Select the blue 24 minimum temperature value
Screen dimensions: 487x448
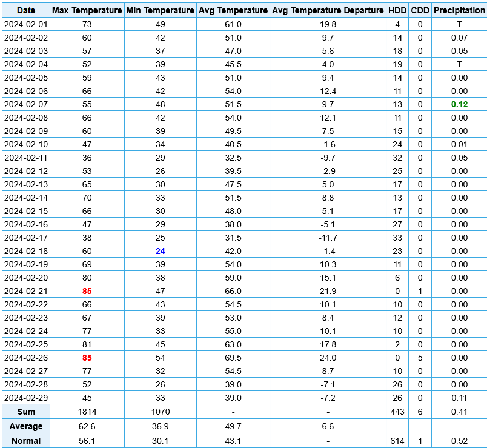click(x=160, y=251)
